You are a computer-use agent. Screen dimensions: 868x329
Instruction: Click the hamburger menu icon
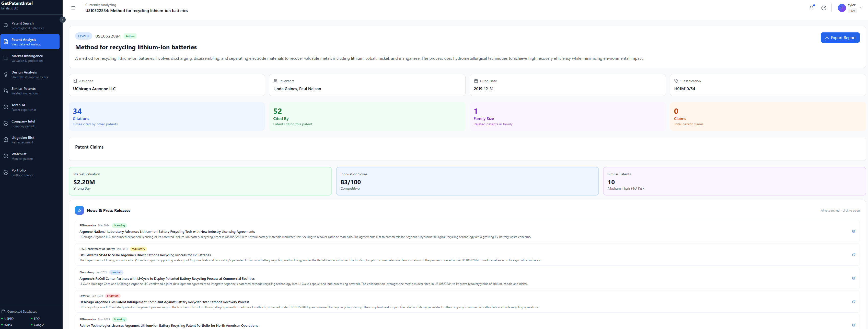[x=73, y=8]
